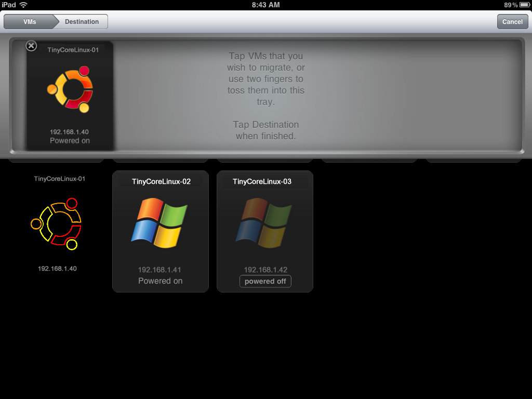
Task: Tap the Wi-Fi icon in the status bar
Action: pos(23,5)
